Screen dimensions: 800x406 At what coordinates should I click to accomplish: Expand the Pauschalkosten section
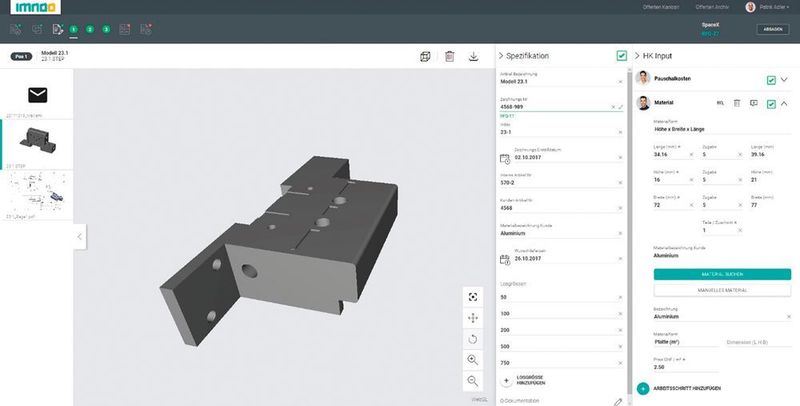click(x=784, y=79)
